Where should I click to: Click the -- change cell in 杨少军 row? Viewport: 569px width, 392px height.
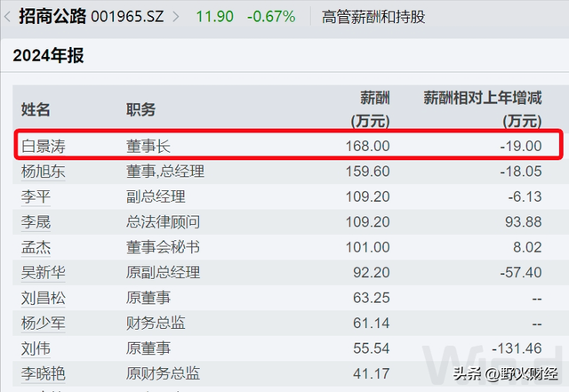[537, 324]
